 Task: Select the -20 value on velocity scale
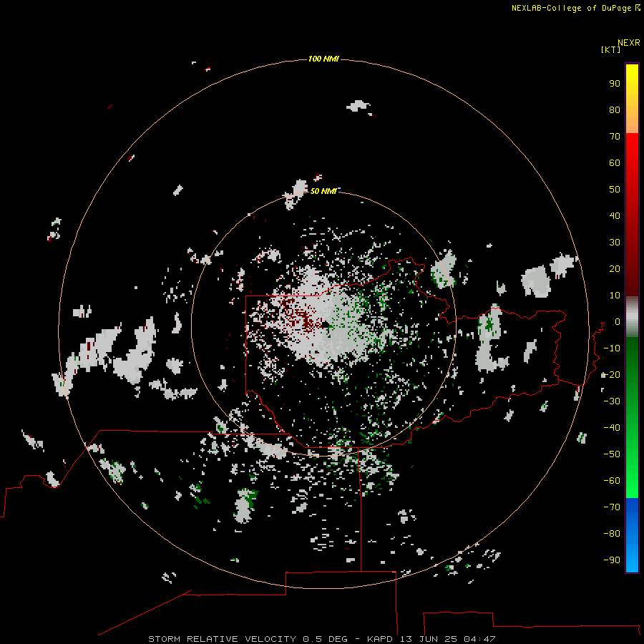click(x=612, y=374)
